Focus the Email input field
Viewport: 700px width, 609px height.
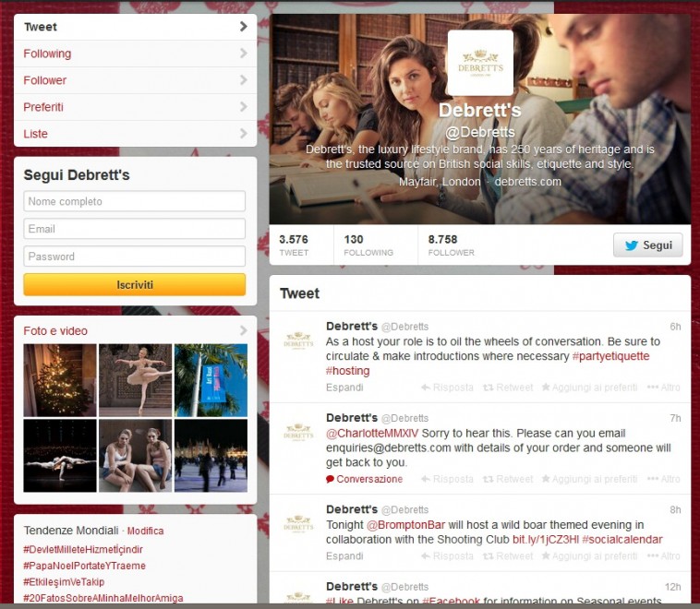(x=135, y=229)
